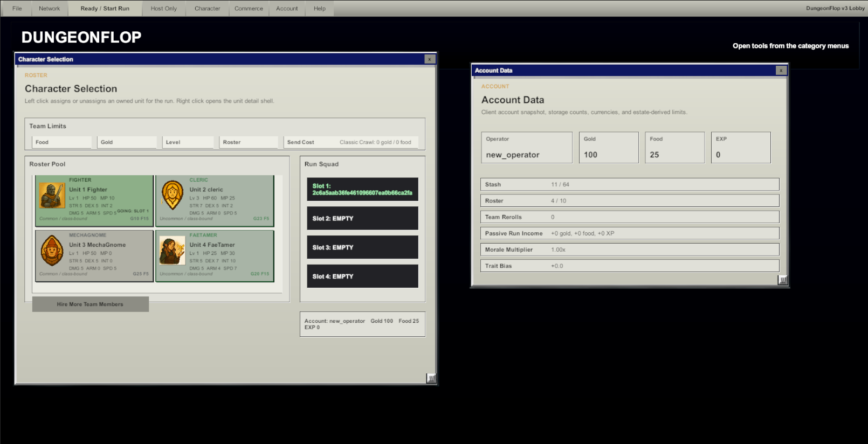Click the FaeTamer portrait icon
Screen dimensions: 868x444
pyautogui.click(x=173, y=251)
